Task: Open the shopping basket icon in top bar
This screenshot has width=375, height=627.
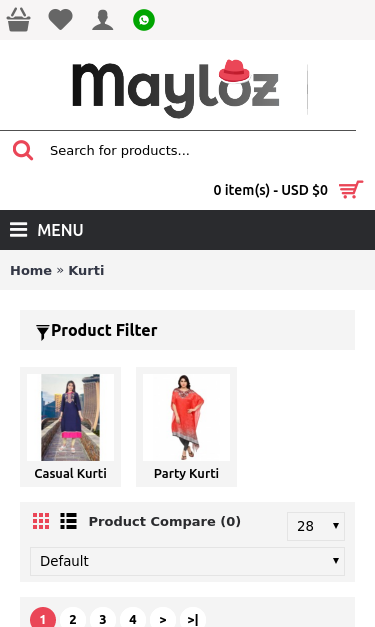Action: pos(18,20)
